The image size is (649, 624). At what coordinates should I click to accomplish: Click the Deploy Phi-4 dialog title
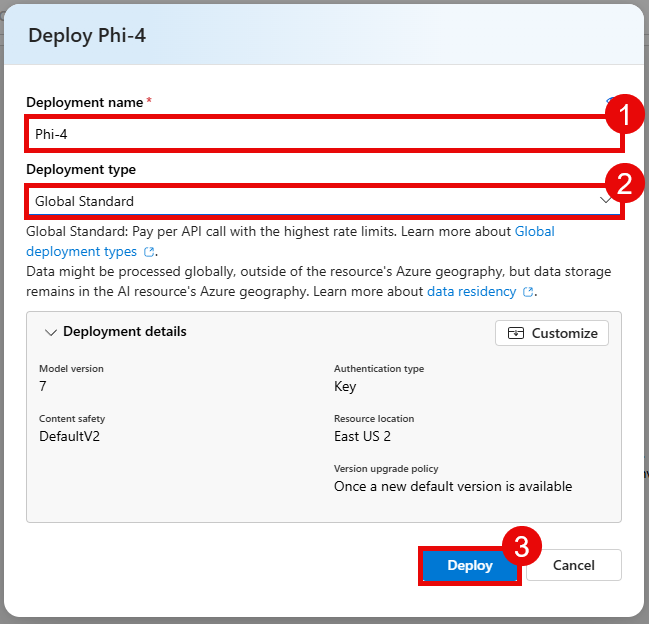point(88,36)
